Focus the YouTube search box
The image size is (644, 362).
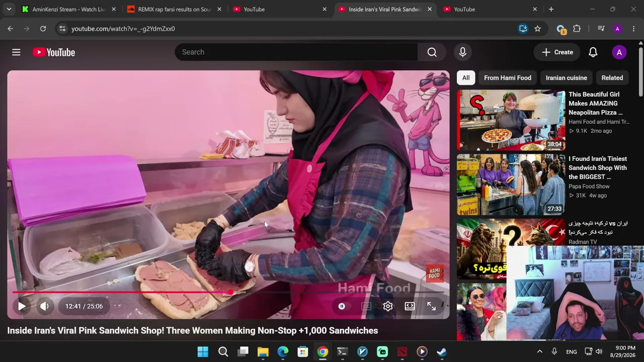click(296, 52)
